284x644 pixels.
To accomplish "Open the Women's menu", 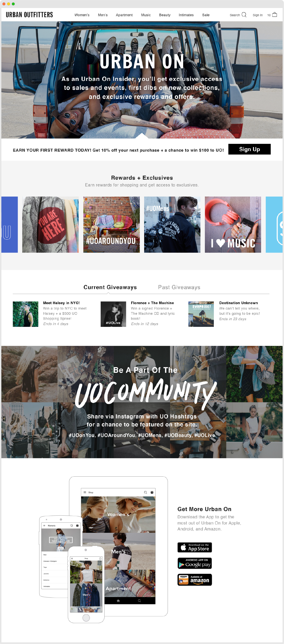I will (x=82, y=15).
